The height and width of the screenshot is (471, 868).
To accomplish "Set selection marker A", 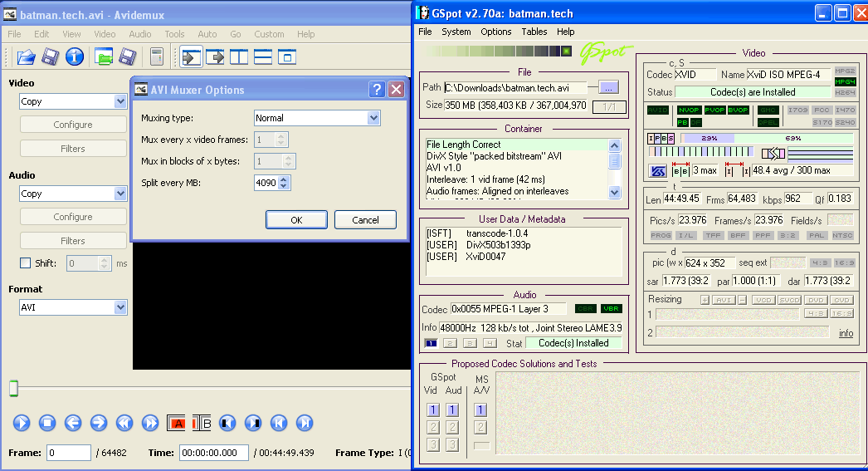I will [x=177, y=424].
